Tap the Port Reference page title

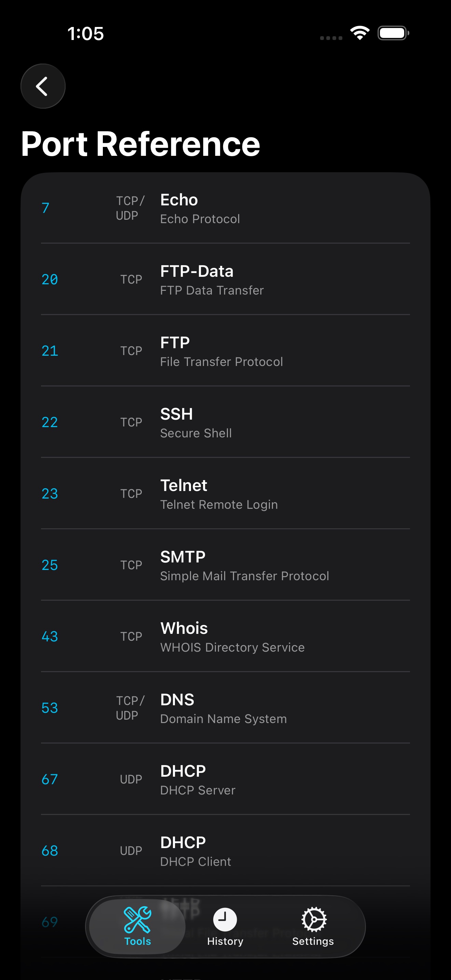[140, 144]
